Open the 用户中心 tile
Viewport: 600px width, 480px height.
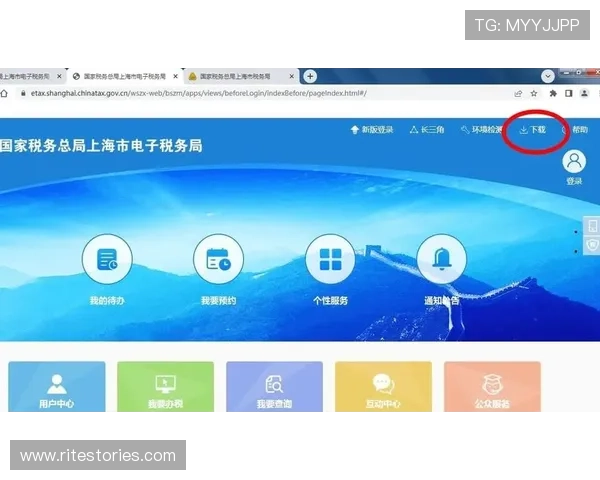point(57,387)
